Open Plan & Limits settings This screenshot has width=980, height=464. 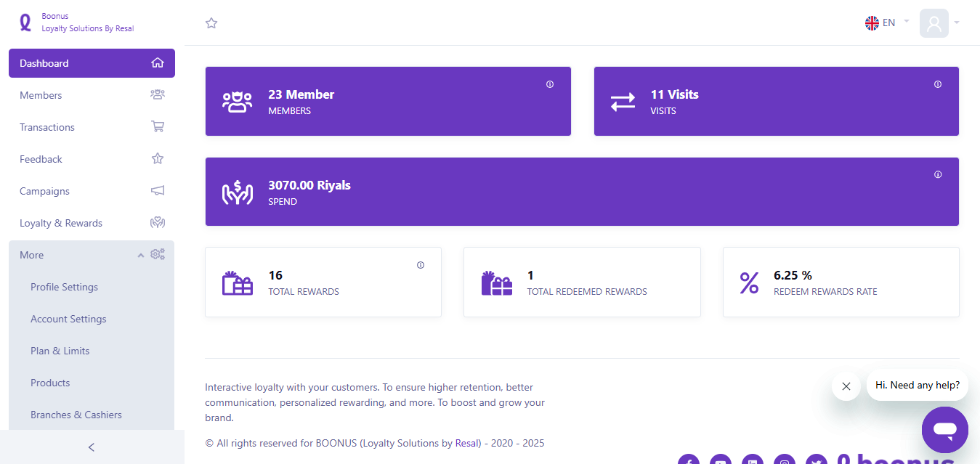[60, 351]
